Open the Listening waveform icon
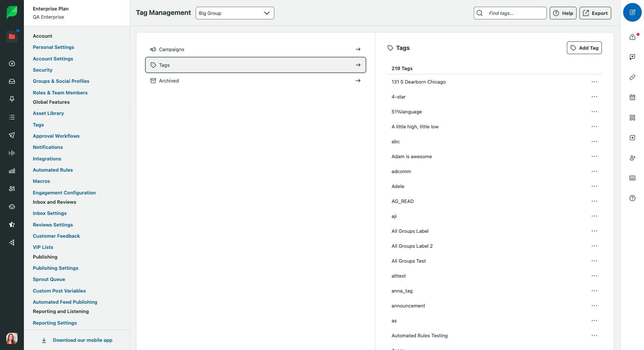Screen dimensions: 644x350 coord(12,153)
